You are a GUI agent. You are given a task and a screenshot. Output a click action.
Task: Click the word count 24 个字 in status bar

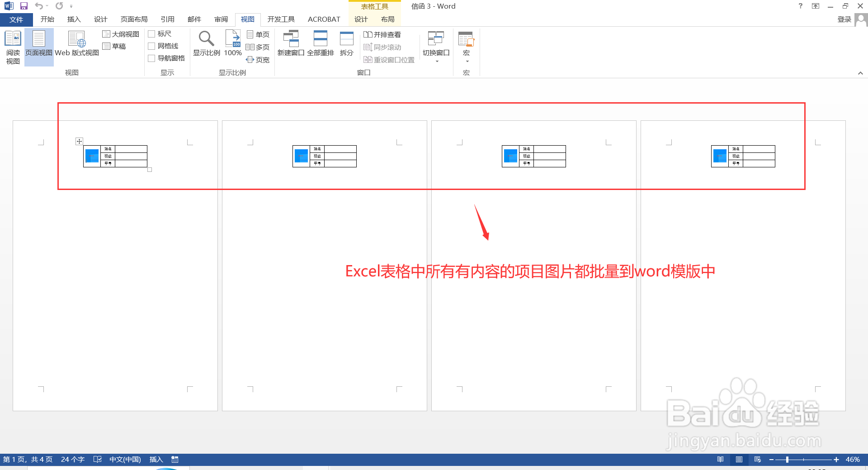[72, 459]
